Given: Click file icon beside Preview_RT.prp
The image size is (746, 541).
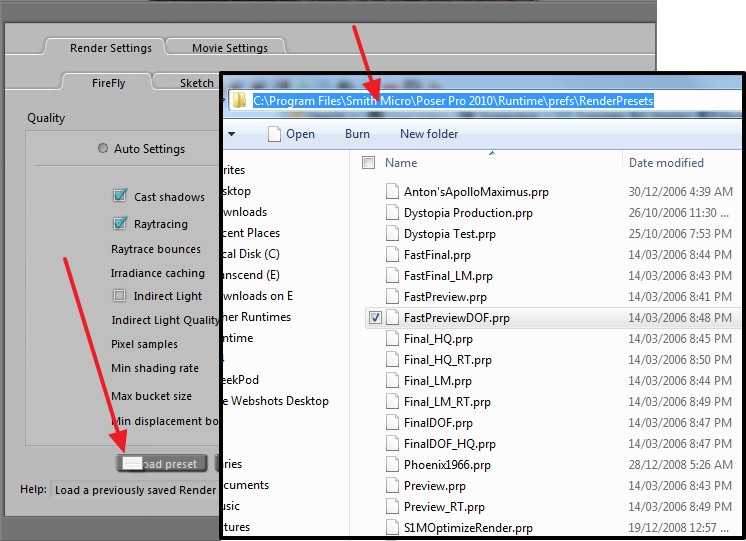Looking at the screenshot, I should pos(392,506).
